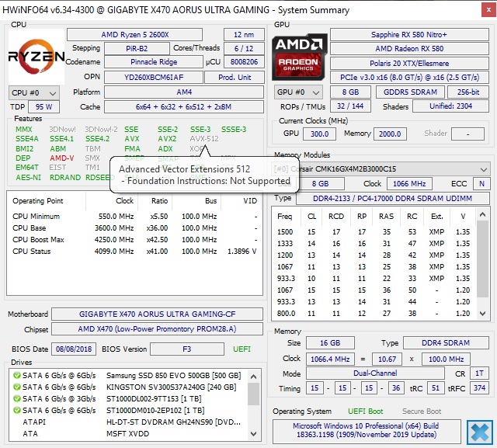Click the PCIe v3.0 x16 interface field

[x=409, y=78]
